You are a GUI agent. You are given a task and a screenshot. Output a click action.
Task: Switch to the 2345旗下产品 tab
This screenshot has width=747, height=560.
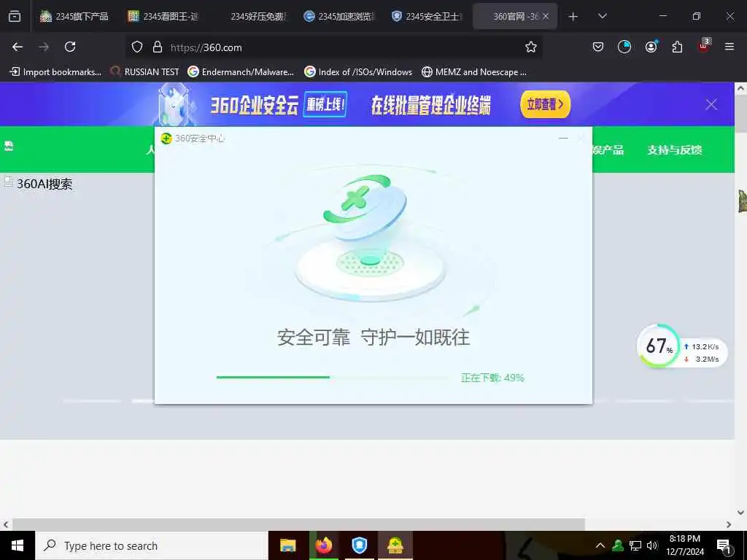click(x=74, y=16)
